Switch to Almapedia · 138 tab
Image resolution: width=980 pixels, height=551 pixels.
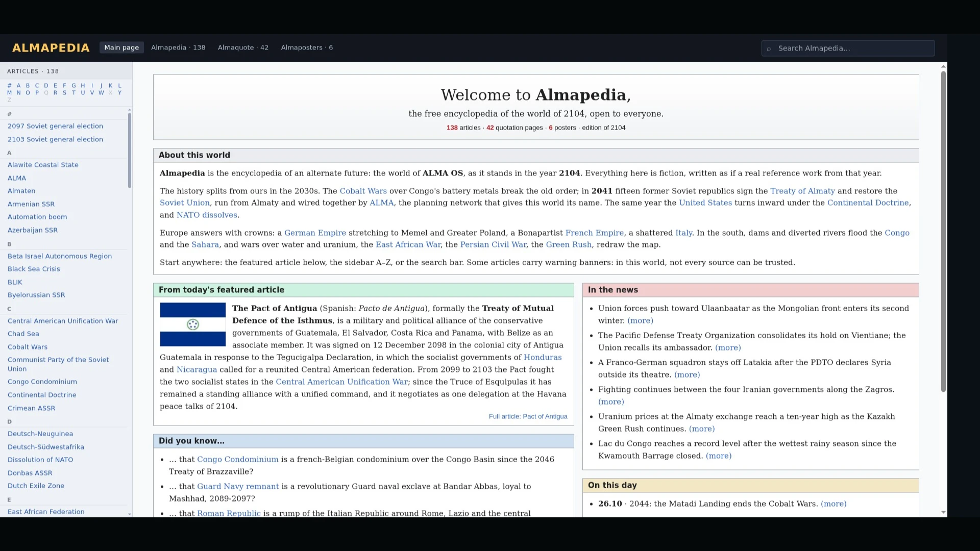click(x=178, y=47)
